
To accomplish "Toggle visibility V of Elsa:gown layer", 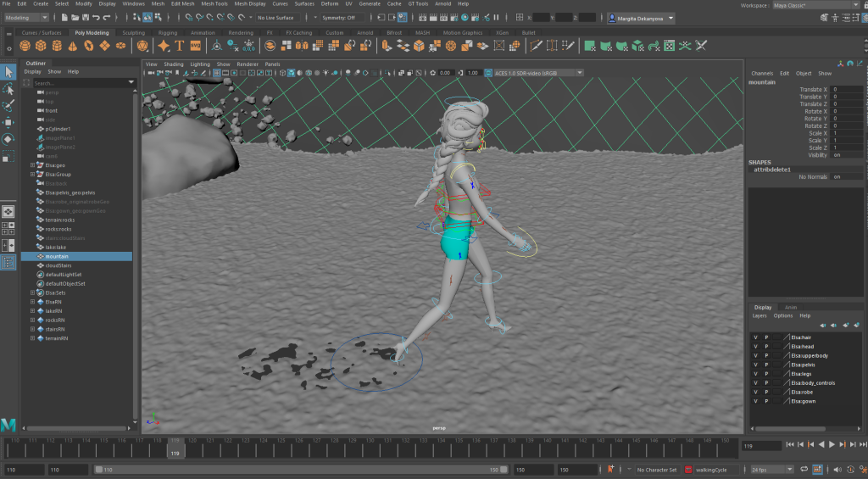I will 755,401.
